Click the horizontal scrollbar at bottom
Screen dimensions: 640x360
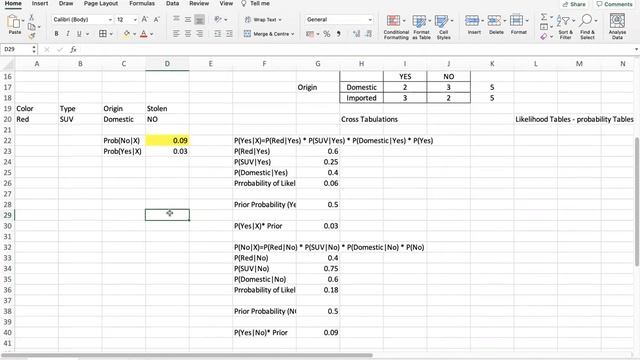click(x=187, y=356)
